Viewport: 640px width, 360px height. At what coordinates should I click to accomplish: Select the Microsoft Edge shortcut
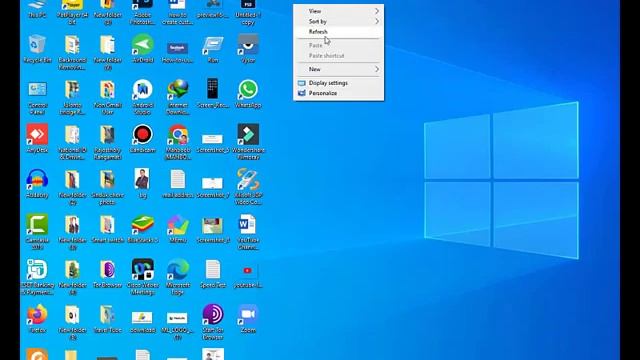[178, 277]
